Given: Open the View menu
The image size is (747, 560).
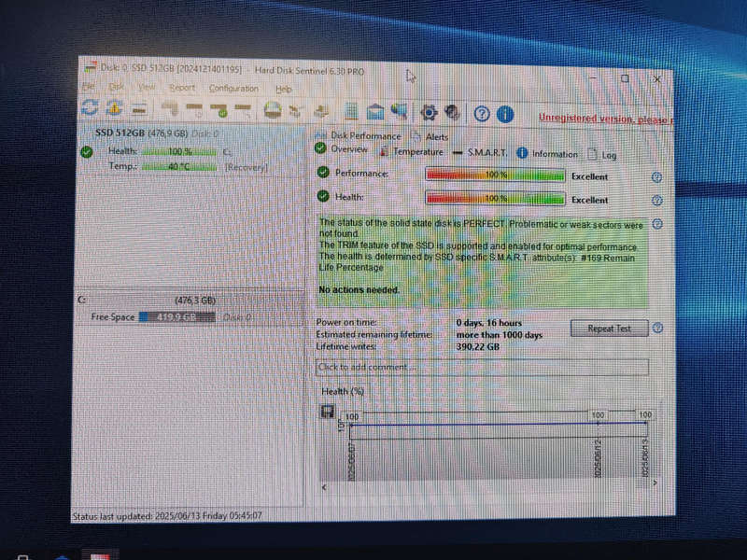Looking at the screenshot, I should pyautogui.click(x=147, y=87).
